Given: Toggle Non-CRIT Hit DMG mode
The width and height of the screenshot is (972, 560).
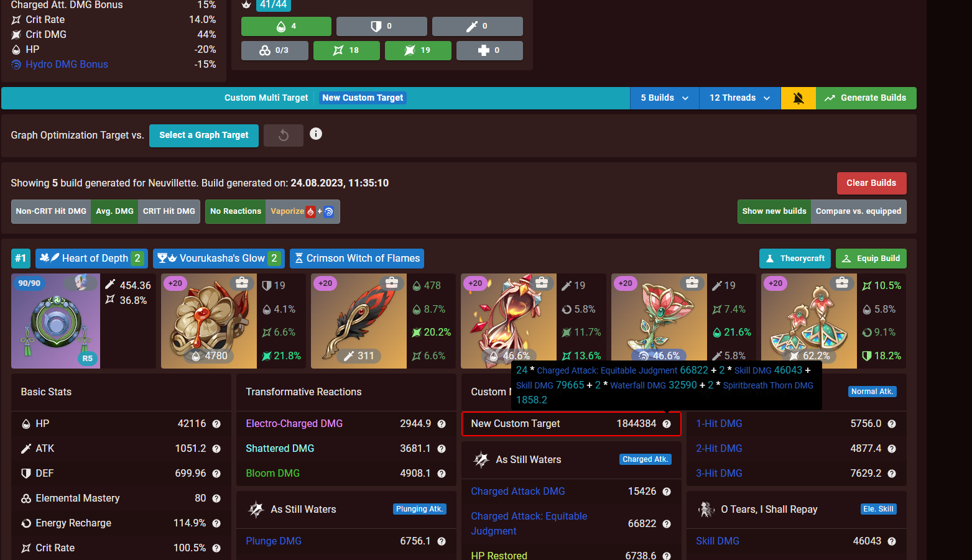Looking at the screenshot, I should pos(51,211).
